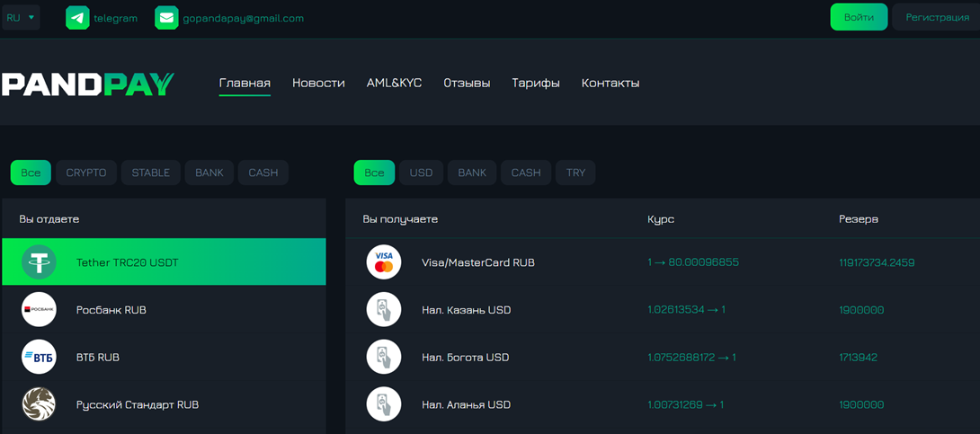Screen dimensions: 980x434
Task: Go to the Главная menu item
Action: 245,83
